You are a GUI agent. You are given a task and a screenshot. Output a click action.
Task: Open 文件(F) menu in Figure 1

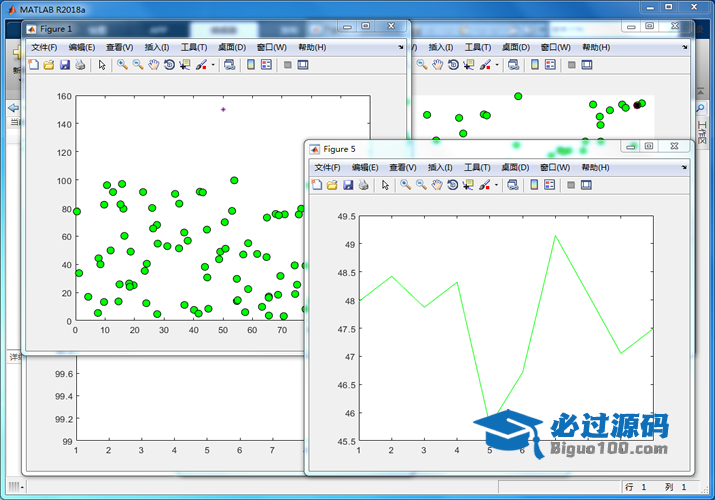[x=44, y=47]
